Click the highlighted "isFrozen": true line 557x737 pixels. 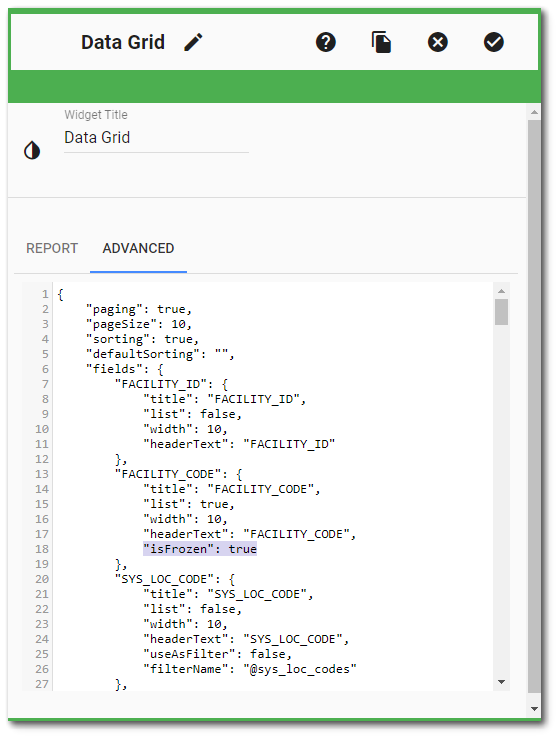[x=200, y=549]
